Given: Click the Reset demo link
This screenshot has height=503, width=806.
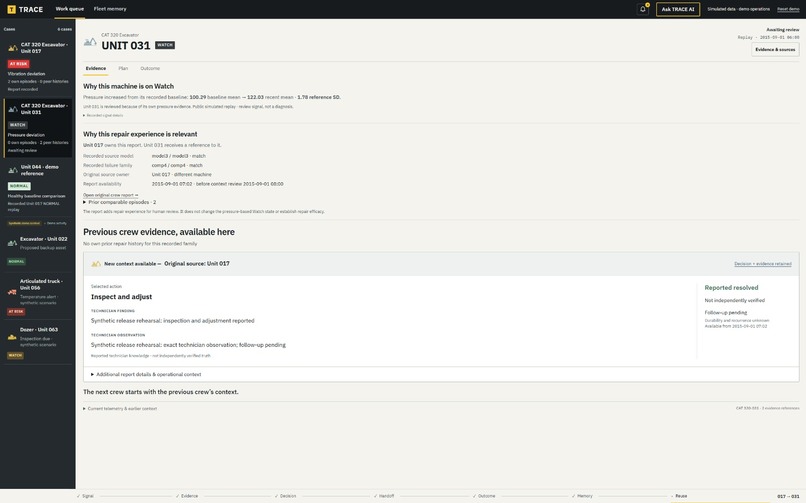Looking at the screenshot, I should click(x=788, y=9).
